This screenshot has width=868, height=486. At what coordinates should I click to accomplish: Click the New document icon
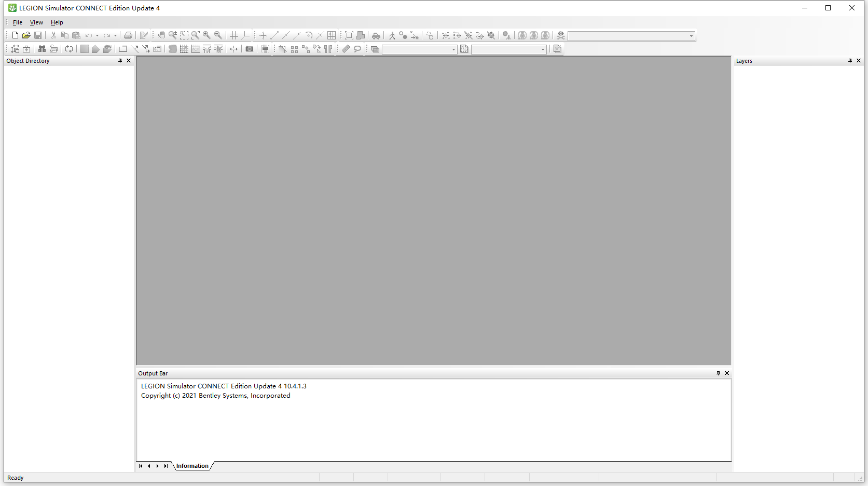[15, 35]
